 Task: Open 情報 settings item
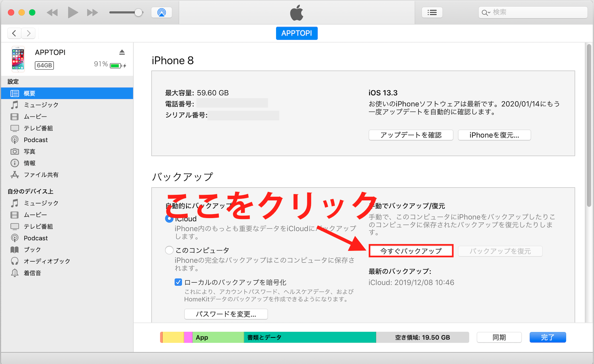click(x=67, y=163)
